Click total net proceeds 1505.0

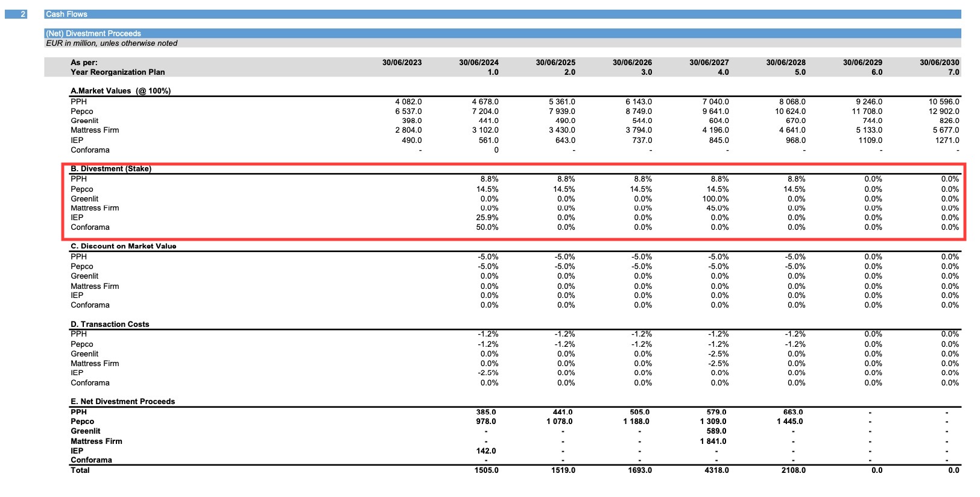coord(487,470)
